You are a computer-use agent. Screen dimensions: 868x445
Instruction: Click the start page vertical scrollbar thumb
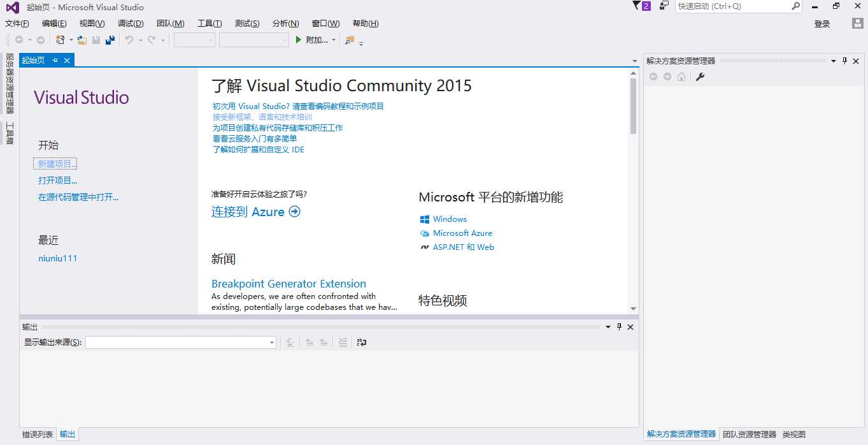pyautogui.click(x=633, y=106)
